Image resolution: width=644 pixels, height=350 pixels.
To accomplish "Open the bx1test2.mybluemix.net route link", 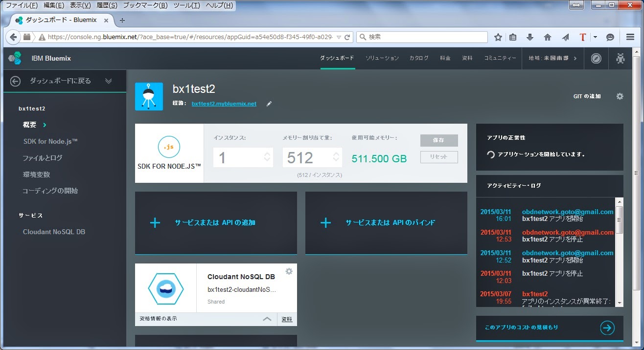I will pyautogui.click(x=224, y=104).
